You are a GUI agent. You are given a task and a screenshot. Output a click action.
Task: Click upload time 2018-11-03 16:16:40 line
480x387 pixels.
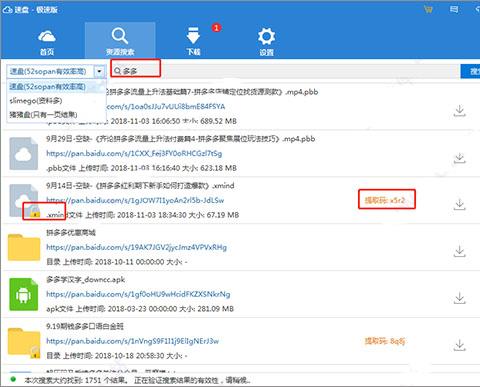point(141,168)
